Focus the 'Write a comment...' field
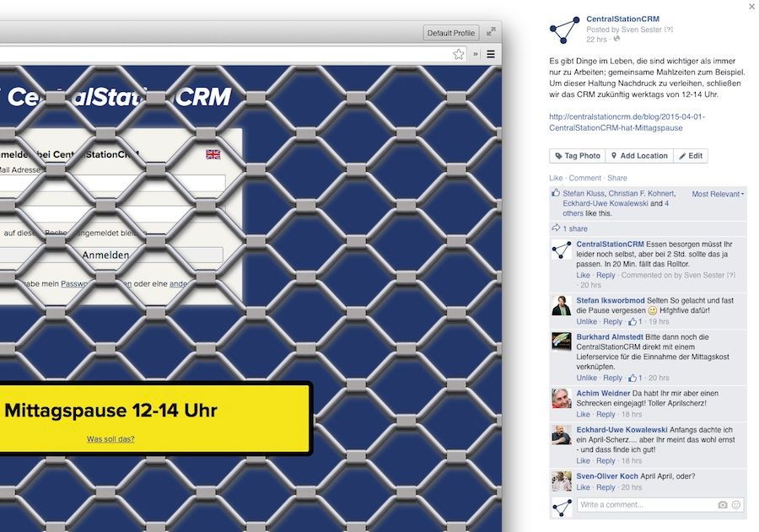The image size is (759, 532). point(645,505)
